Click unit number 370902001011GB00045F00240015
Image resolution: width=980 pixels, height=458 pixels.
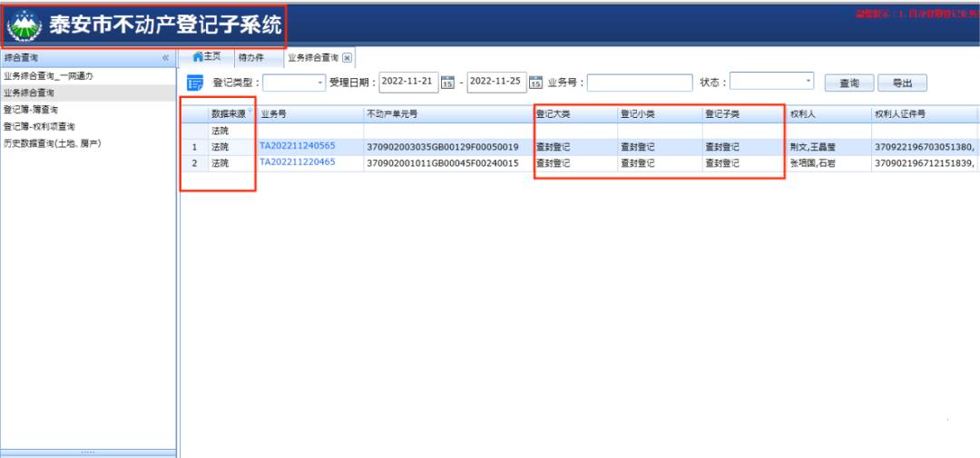443,164
